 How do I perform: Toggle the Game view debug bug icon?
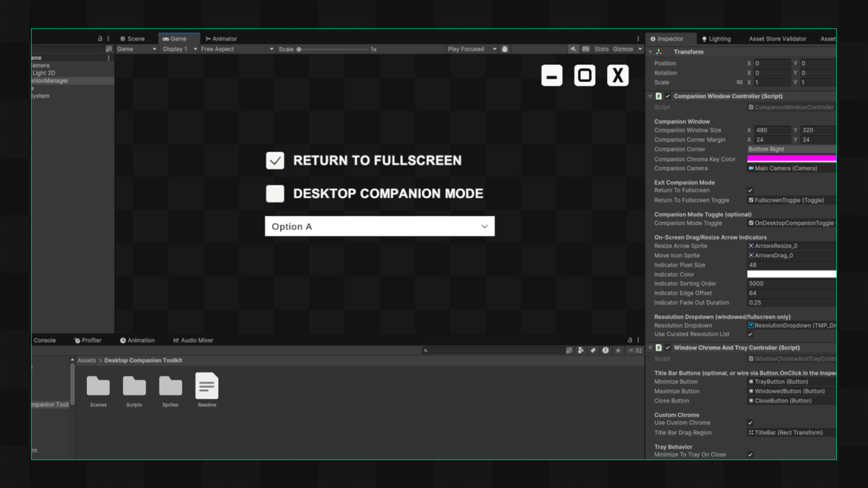(505, 49)
